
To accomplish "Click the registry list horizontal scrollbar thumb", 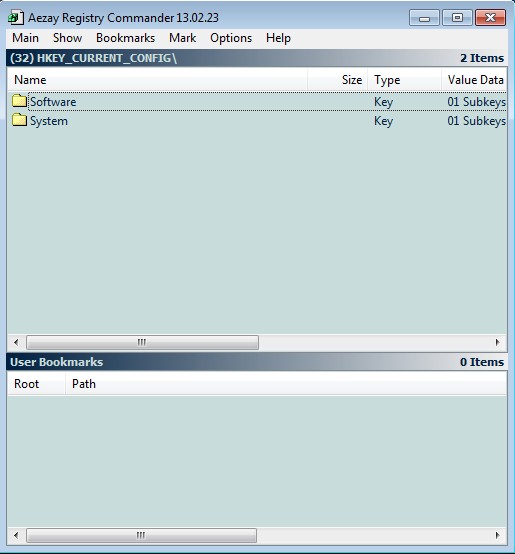I will [x=142, y=342].
